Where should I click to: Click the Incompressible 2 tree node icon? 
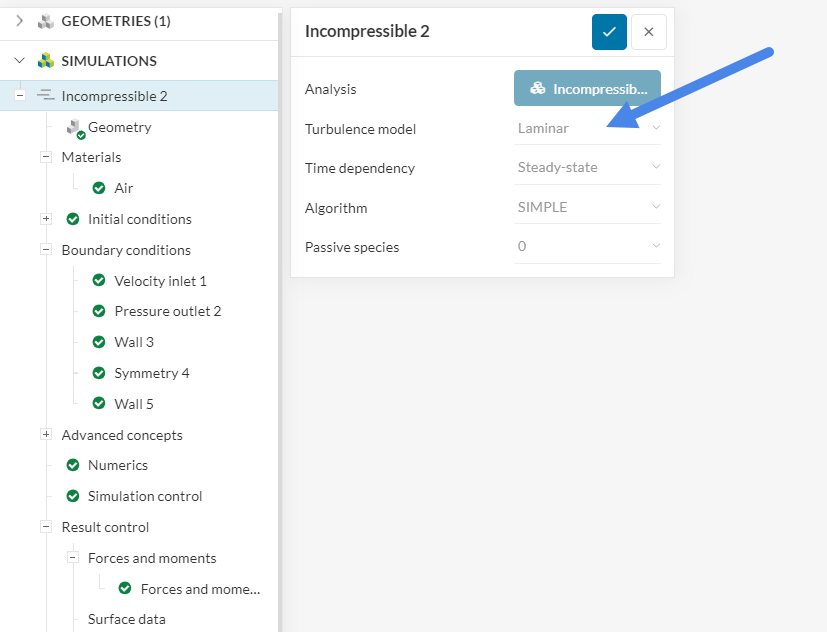click(x=45, y=96)
